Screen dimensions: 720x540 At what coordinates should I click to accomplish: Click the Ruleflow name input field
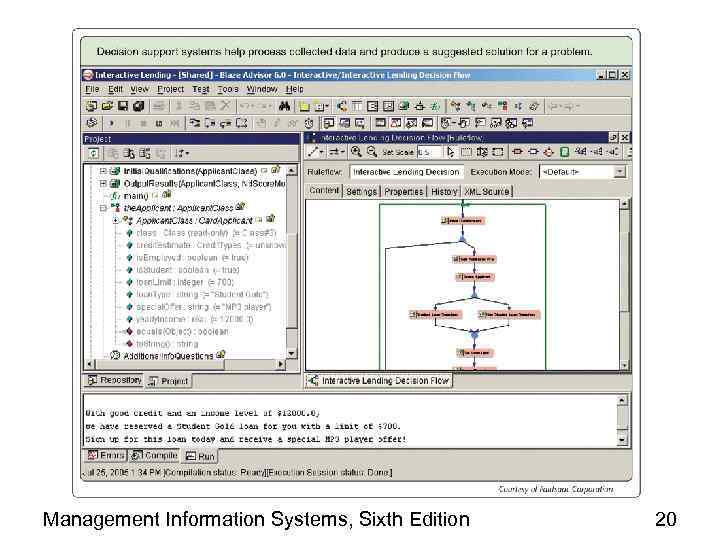pos(406,172)
